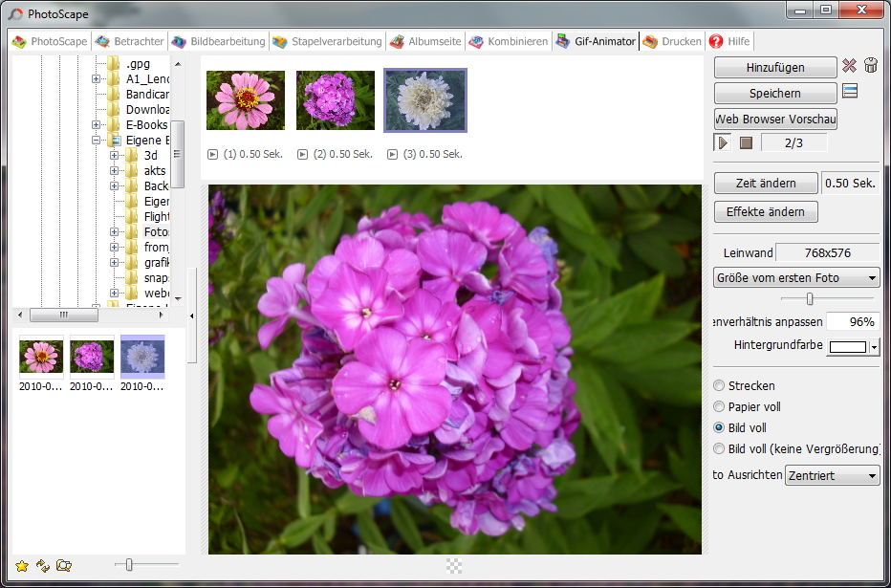The width and height of the screenshot is (891, 588).
Task: Open the Hintergrundfarbe color swatch
Action: pos(848,346)
